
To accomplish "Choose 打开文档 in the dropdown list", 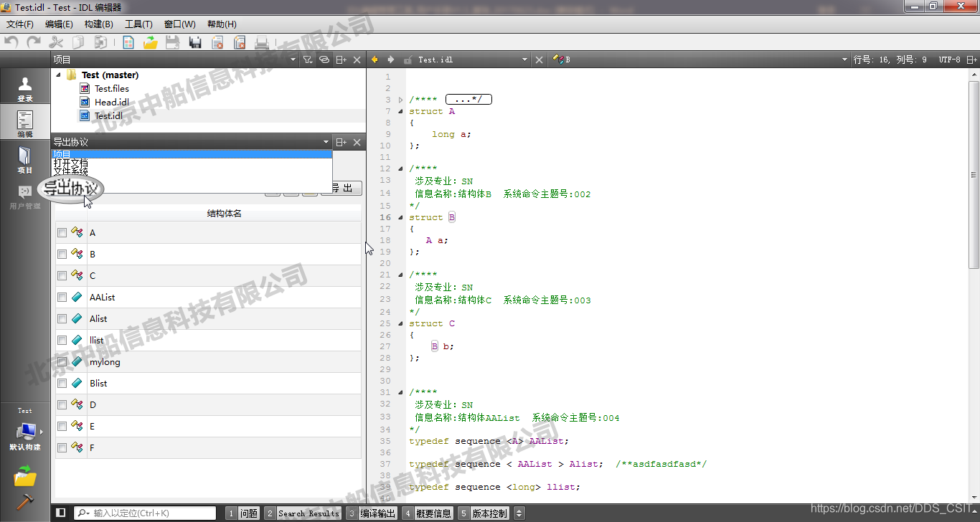I will pos(192,163).
